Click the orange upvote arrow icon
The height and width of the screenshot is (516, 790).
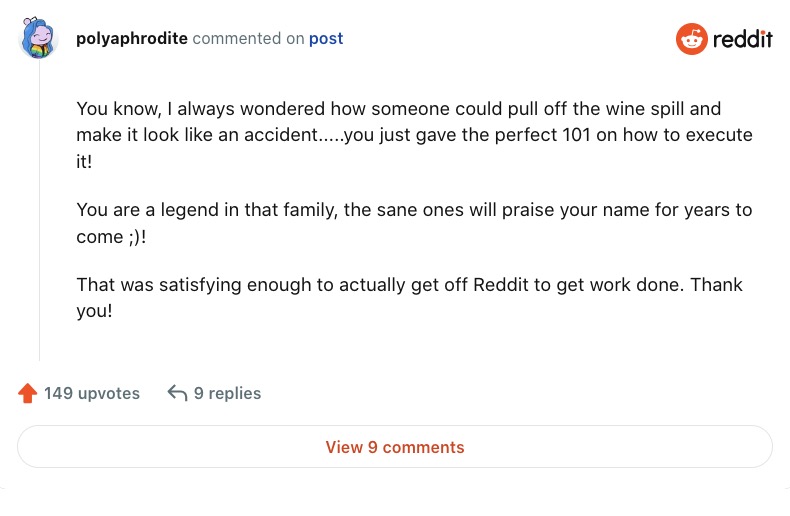click(x=28, y=393)
